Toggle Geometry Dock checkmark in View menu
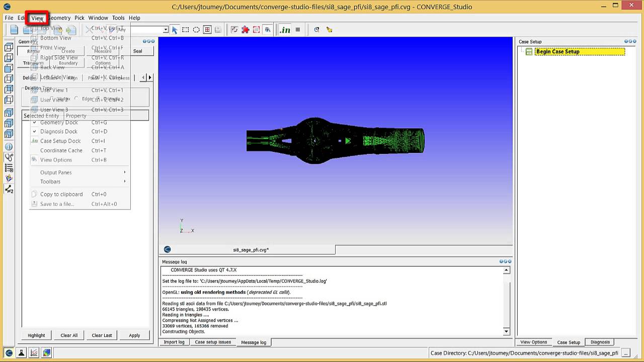 pos(35,122)
